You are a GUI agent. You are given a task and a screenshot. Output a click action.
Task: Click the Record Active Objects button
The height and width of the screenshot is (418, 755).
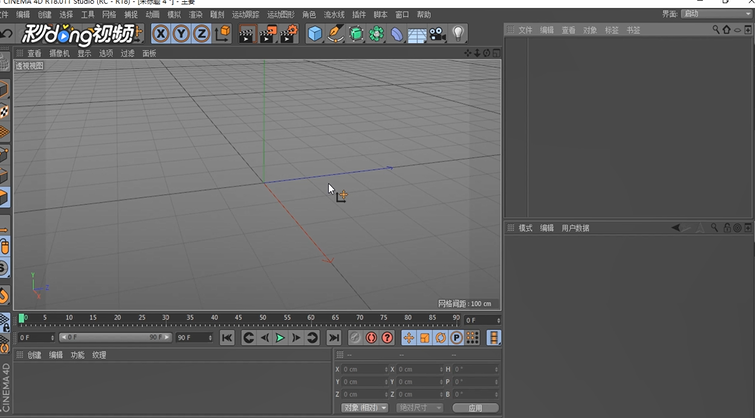(x=355, y=338)
